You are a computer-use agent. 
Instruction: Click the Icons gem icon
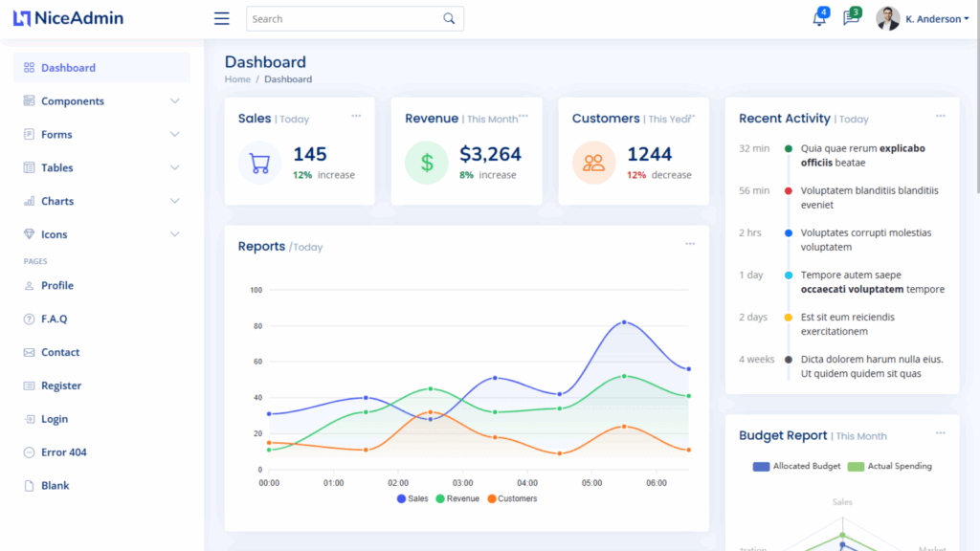pos(29,234)
